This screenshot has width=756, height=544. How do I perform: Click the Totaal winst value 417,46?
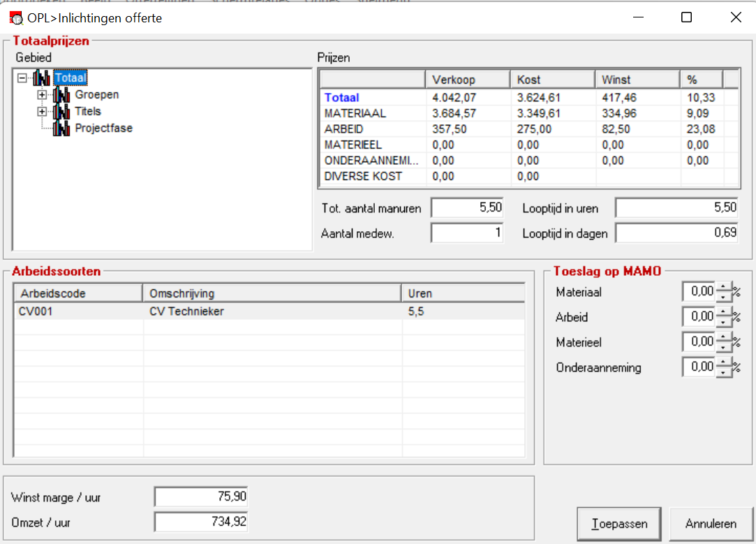[x=619, y=98]
